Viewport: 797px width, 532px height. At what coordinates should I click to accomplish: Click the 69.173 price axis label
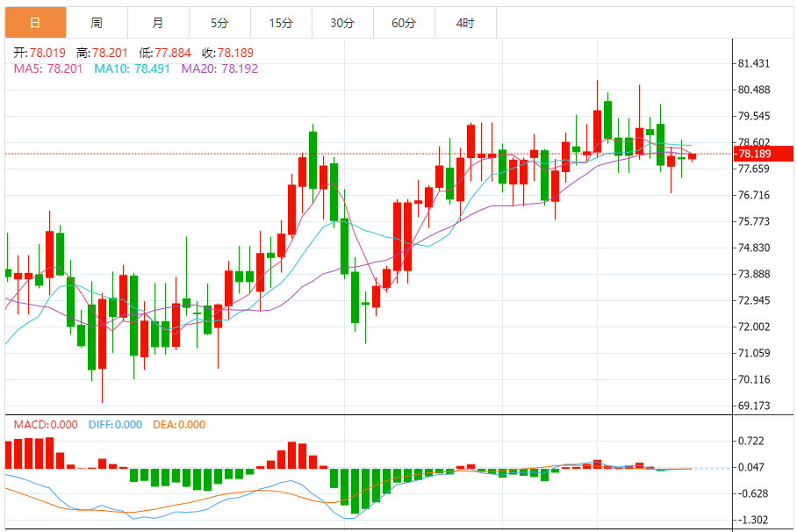754,406
